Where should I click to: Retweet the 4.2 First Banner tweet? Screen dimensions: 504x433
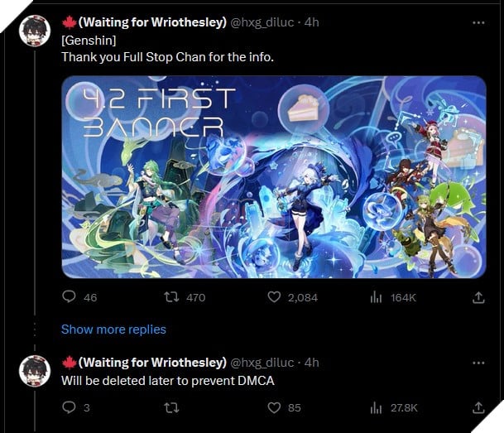tap(170, 297)
